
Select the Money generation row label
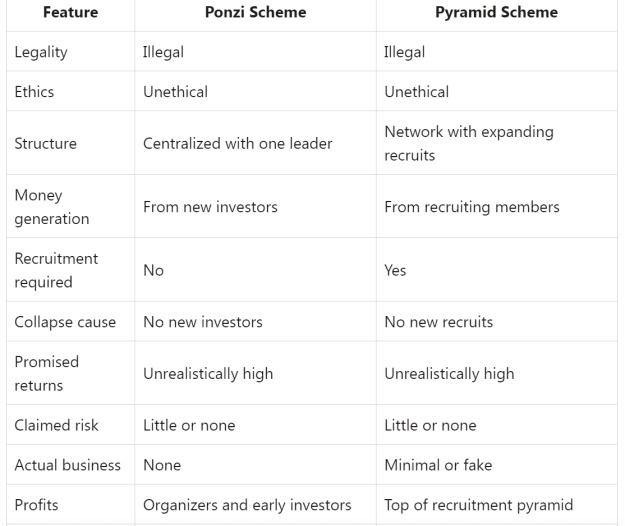click(52, 207)
